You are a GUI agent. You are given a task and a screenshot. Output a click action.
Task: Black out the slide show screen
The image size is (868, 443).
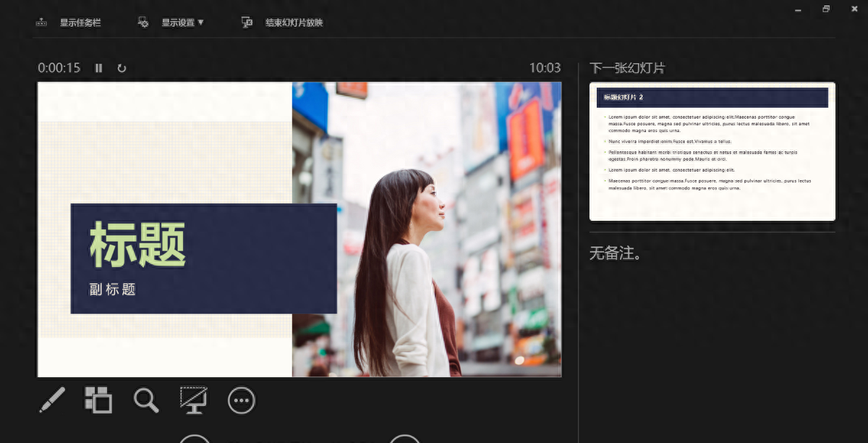point(193,400)
